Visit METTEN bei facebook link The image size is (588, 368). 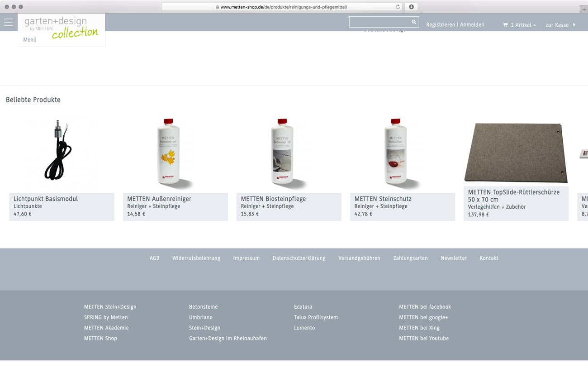pyautogui.click(x=425, y=307)
